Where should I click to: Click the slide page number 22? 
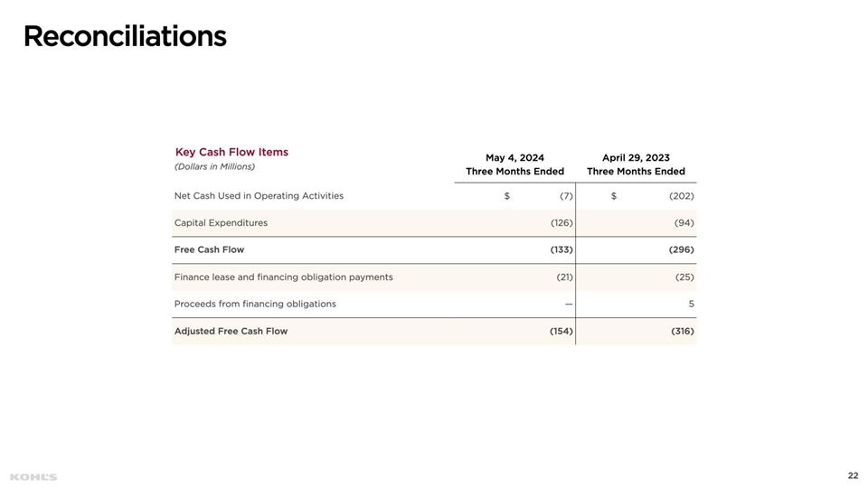853,475
